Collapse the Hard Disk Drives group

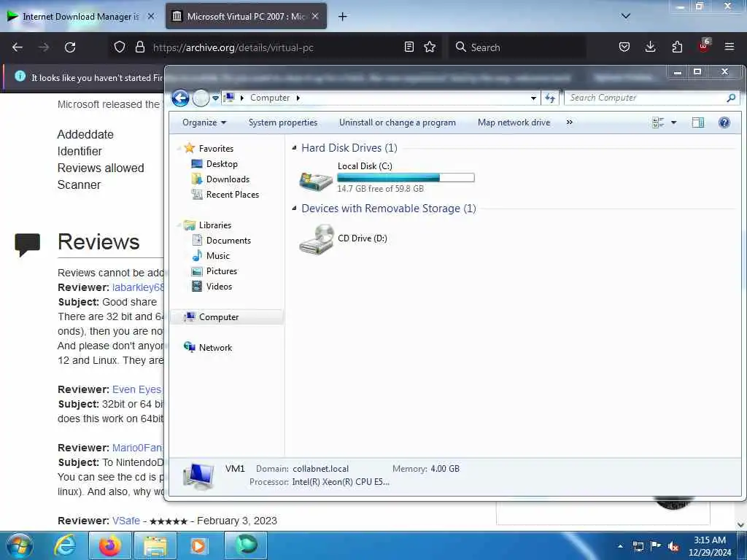point(295,148)
